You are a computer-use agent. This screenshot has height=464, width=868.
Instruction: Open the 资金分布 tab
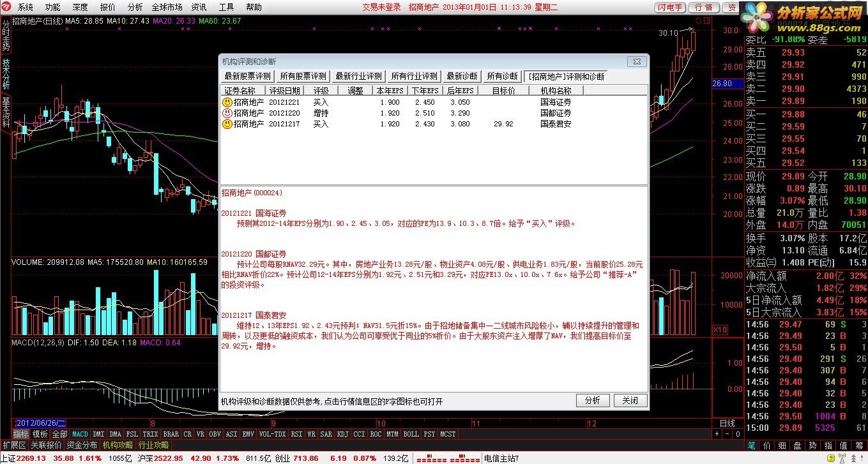82,445
